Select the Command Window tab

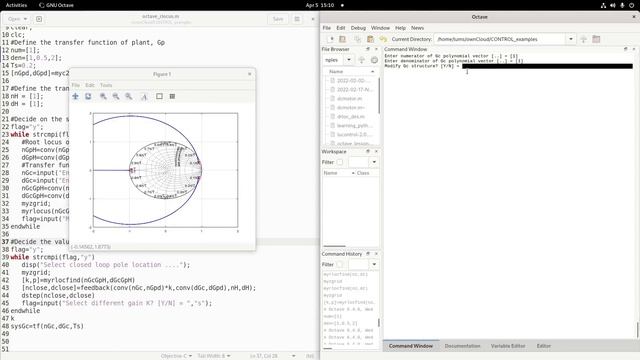click(x=411, y=346)
